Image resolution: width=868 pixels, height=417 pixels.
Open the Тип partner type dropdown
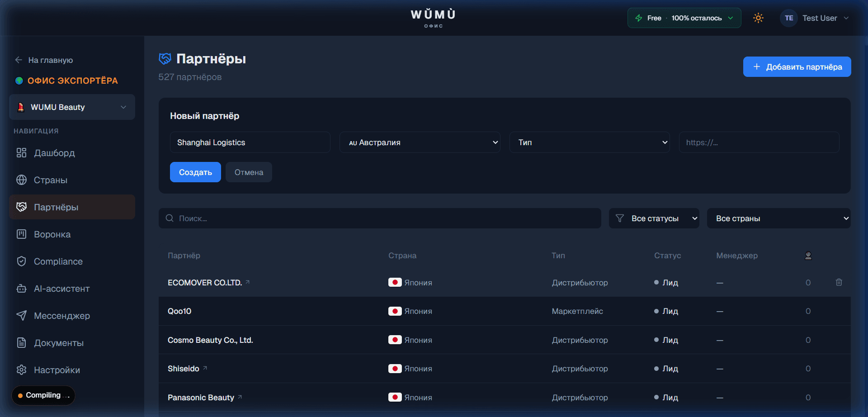tap(589, 142)
